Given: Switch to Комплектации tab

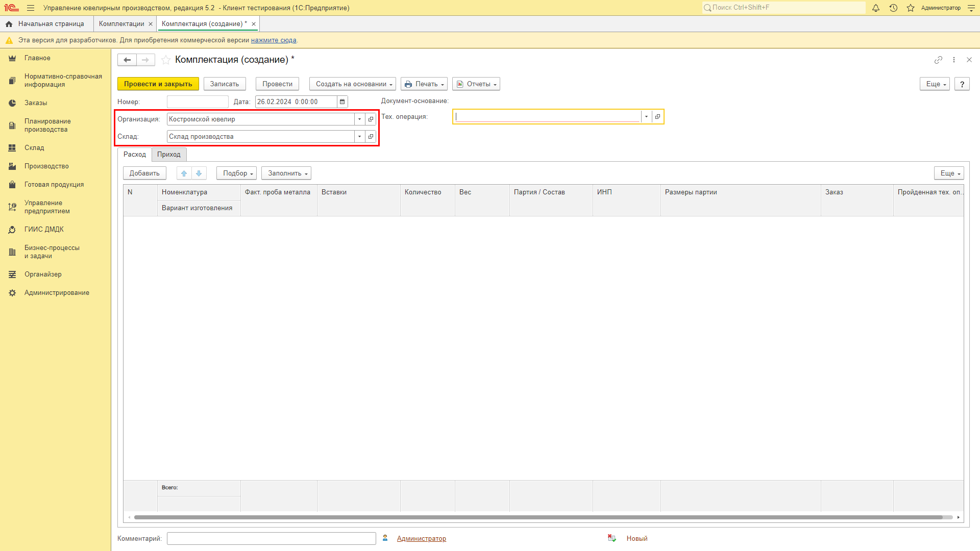Looking at the screenshot, I should 121,24.
